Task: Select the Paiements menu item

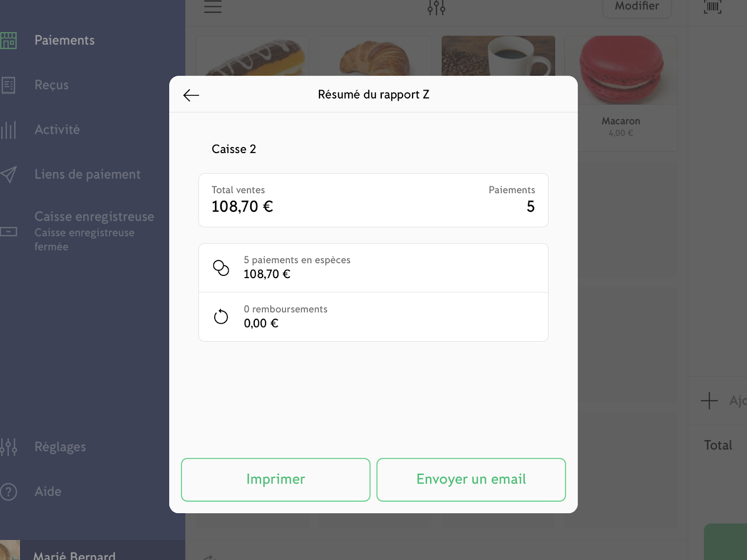Action: (x=64, y=41)
